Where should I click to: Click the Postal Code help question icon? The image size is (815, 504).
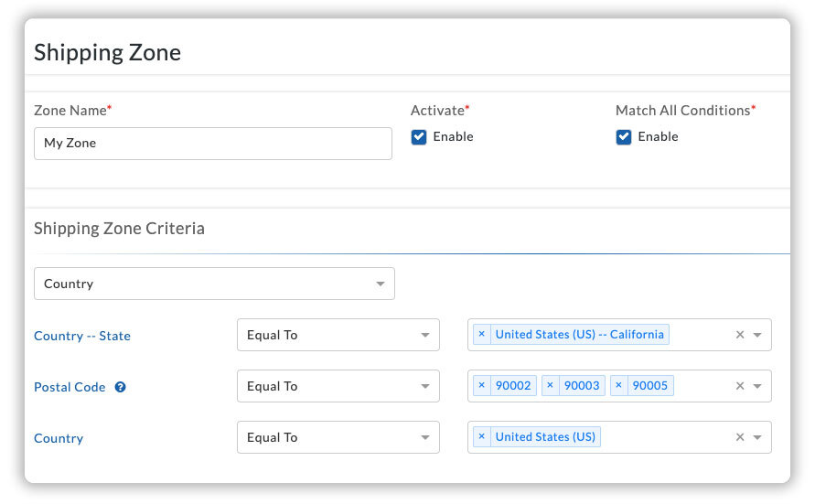pos(120,387)
